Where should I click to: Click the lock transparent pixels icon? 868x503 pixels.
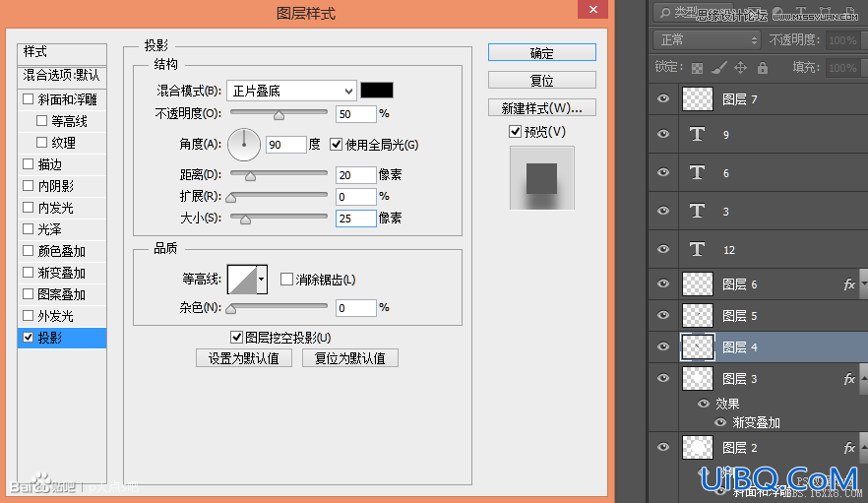point(698,68)
